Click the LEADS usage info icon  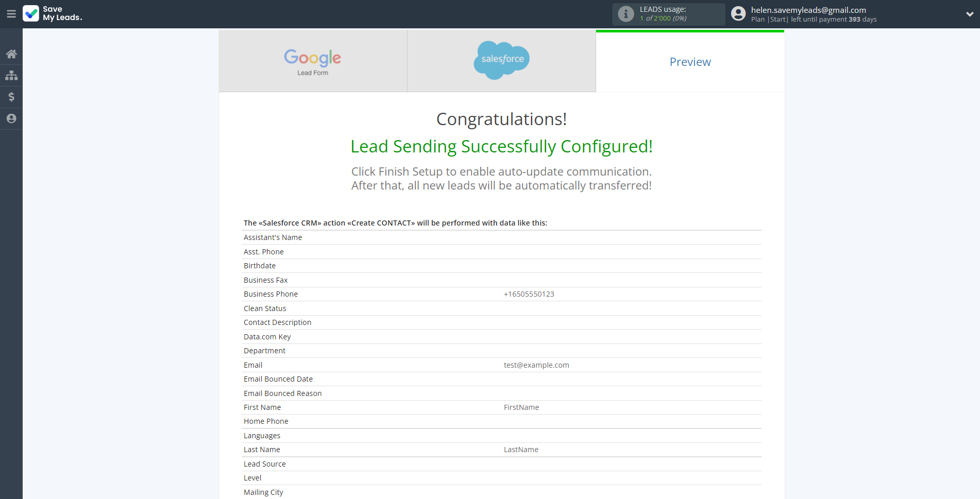click(x=626, y=14)
